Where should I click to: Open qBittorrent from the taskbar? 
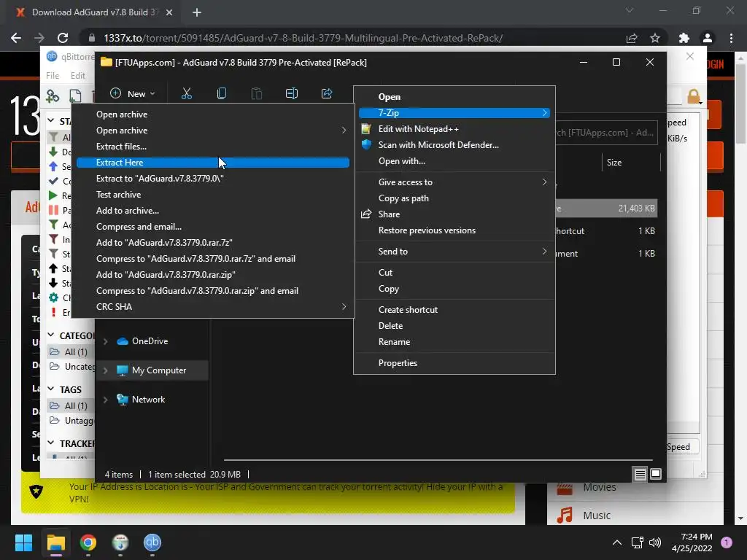point(152,542)
